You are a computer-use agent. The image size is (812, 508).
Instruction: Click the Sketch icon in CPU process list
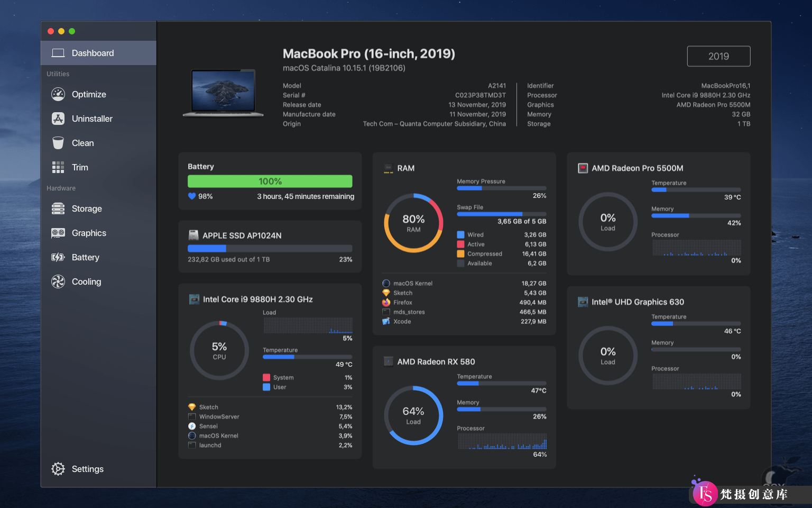tap(192, 407)
